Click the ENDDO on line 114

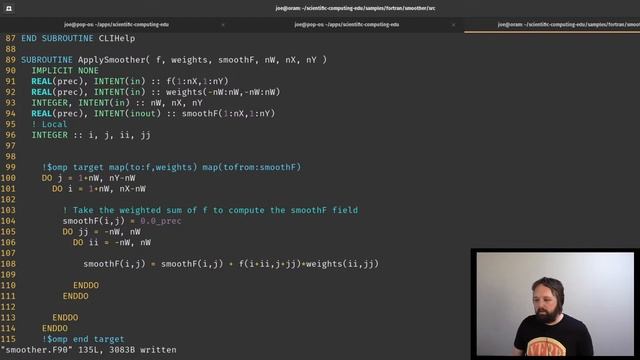point(55,329)
